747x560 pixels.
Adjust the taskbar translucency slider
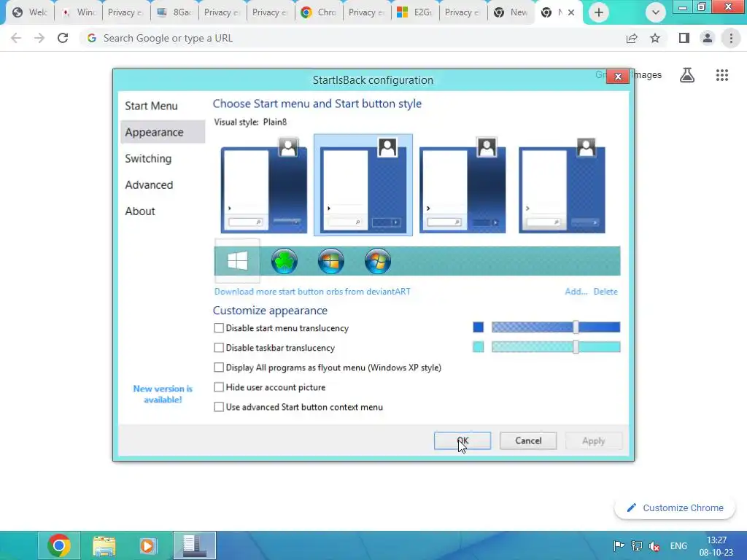[576, 347]
